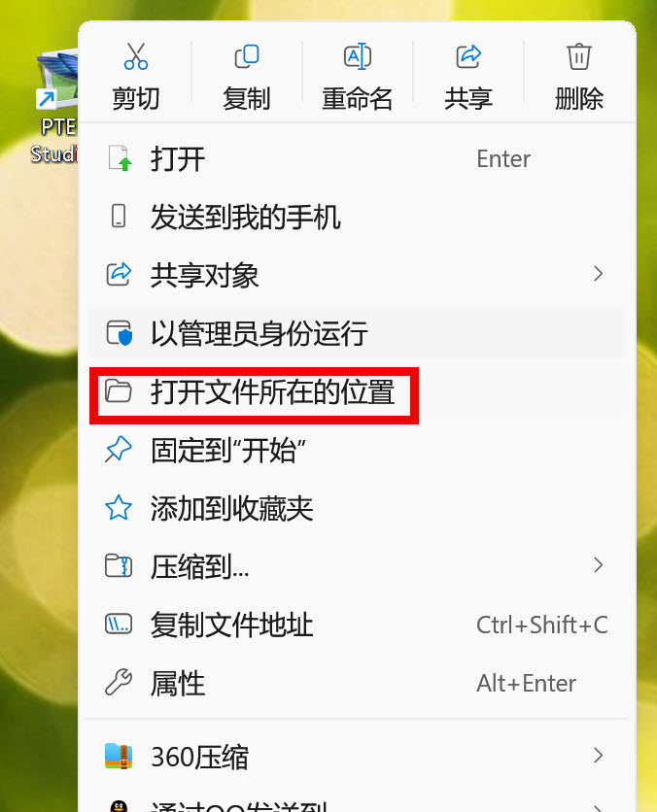
Task: Select the 360压缩 menu entry
Action: (x=358, y=756)
